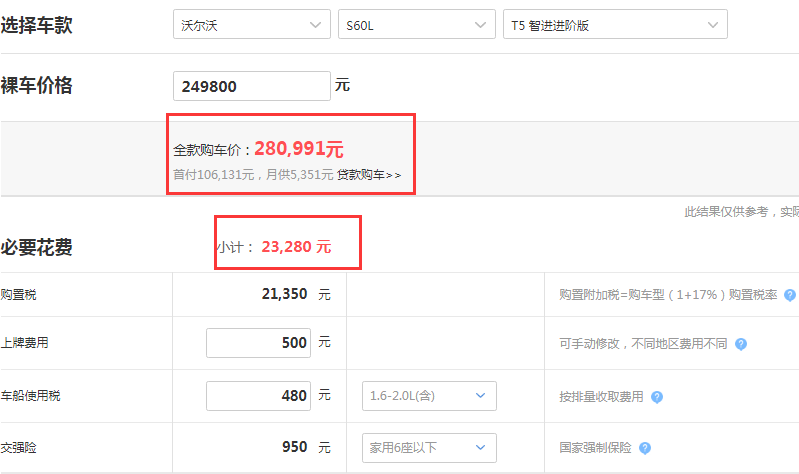799x474 pixels.
Task: Open help icon beside 国家强制保险
Action: (645, 448)
